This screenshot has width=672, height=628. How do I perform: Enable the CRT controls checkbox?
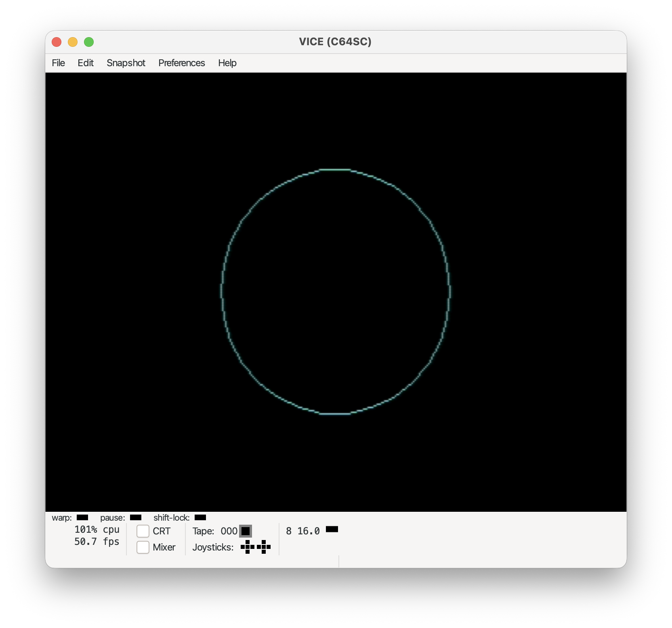pyautogui.click(x=143, y=531)
